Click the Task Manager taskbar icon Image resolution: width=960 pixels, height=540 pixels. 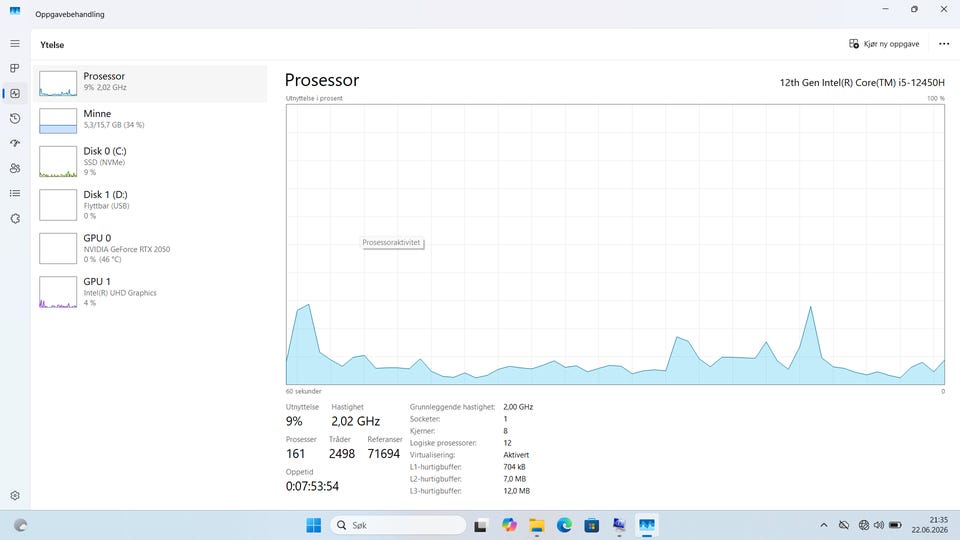pos(647,525)
